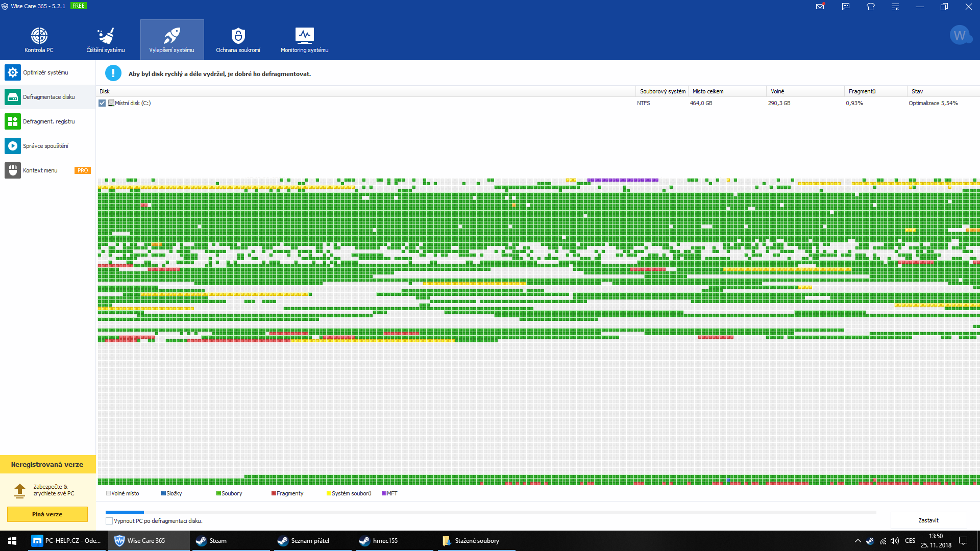Open Monitoring systému
980x551 pixels.
pyautogui.click(x=304, y=40)
